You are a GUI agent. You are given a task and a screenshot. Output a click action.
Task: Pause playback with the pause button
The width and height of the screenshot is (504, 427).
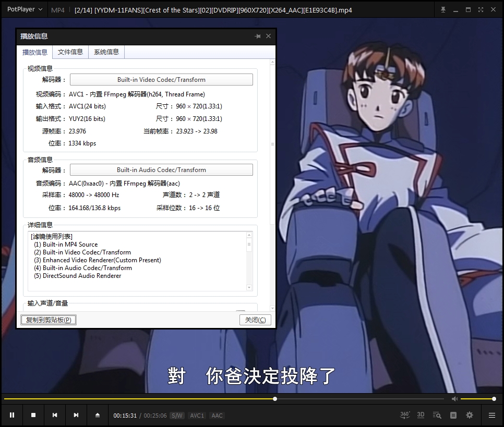[x=12, y=415]
